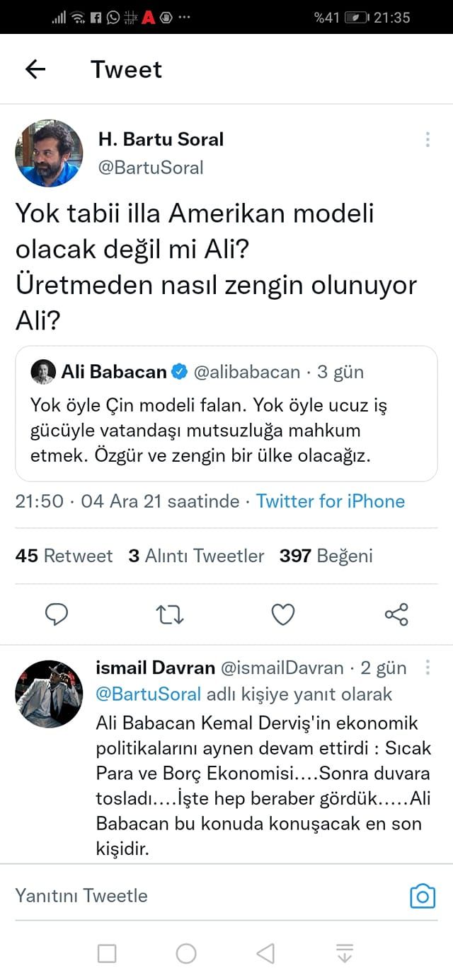
Task: Reply to the tweet via speech bubble icon
Action: click(x=57, y=615)
